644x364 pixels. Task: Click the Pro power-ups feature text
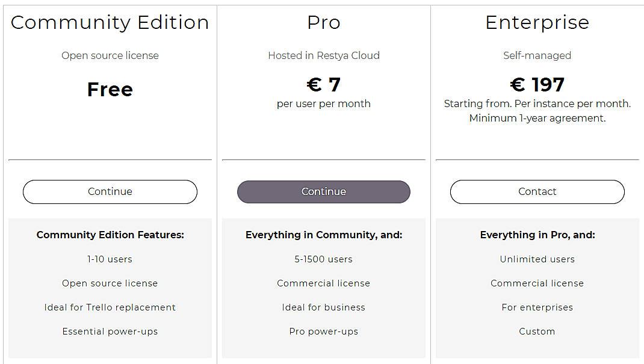coord(323,331)
